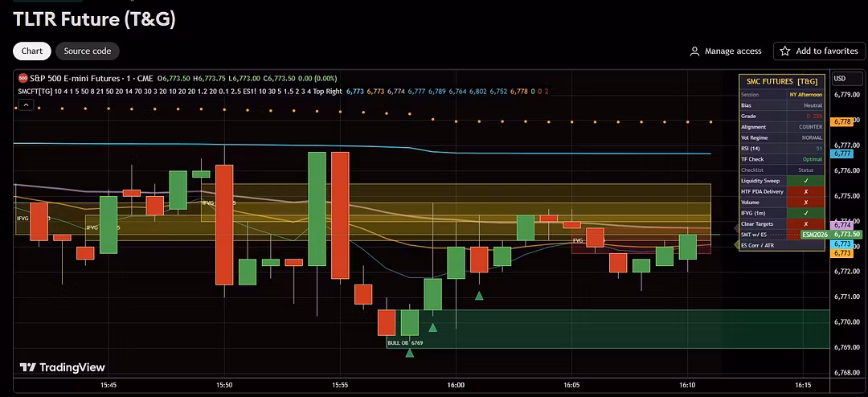Click the Volume row red X status
The height and width of the screenshot is (397, 868).
[x=805, y=203]
